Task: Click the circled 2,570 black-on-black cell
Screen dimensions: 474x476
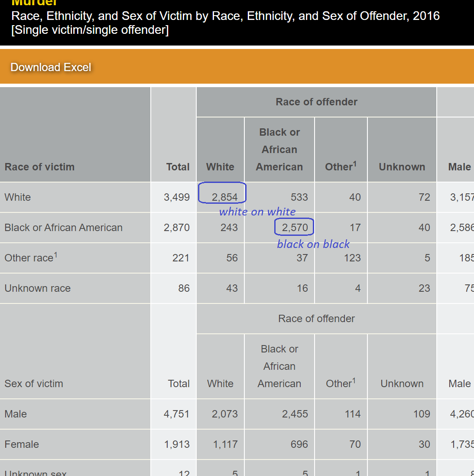Action: click(x=295, y=228)
